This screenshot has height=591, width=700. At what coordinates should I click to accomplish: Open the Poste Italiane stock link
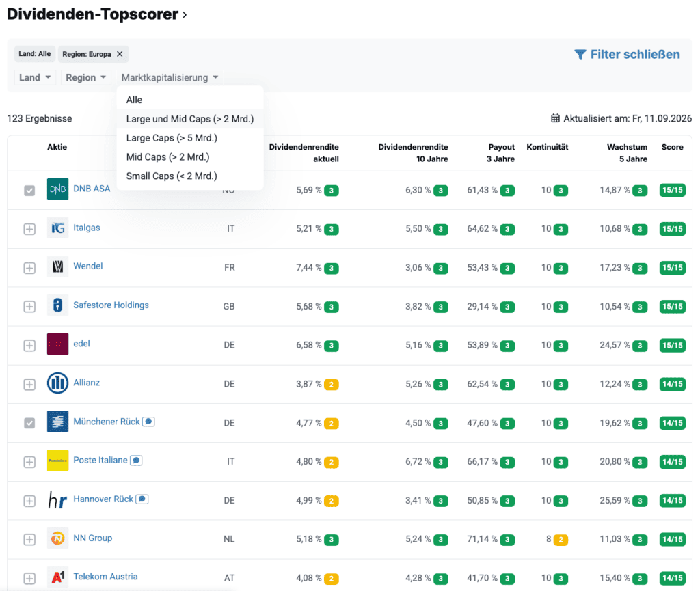click(100, 461)
